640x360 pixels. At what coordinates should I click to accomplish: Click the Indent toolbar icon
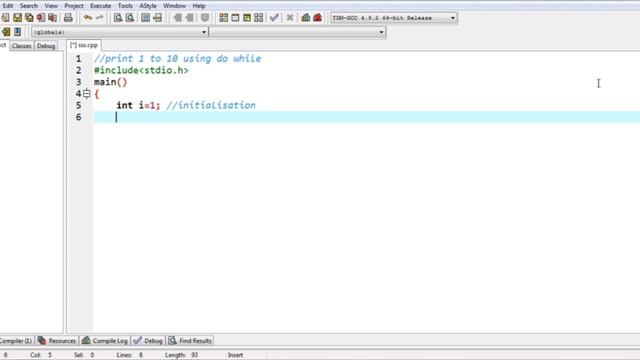(x=178, y=18)
